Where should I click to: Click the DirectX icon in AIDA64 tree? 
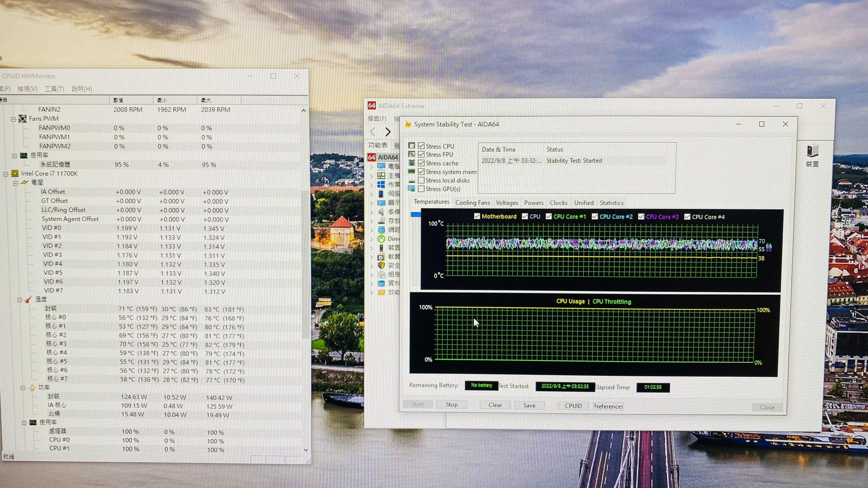coord(381,238)
